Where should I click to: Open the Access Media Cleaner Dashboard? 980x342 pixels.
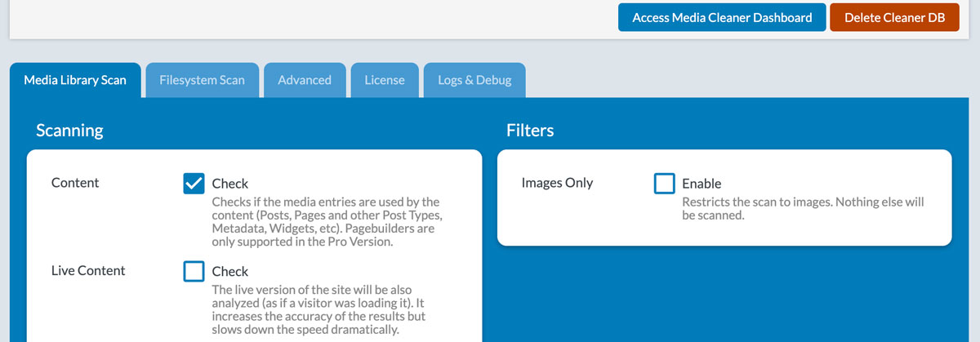722,17
